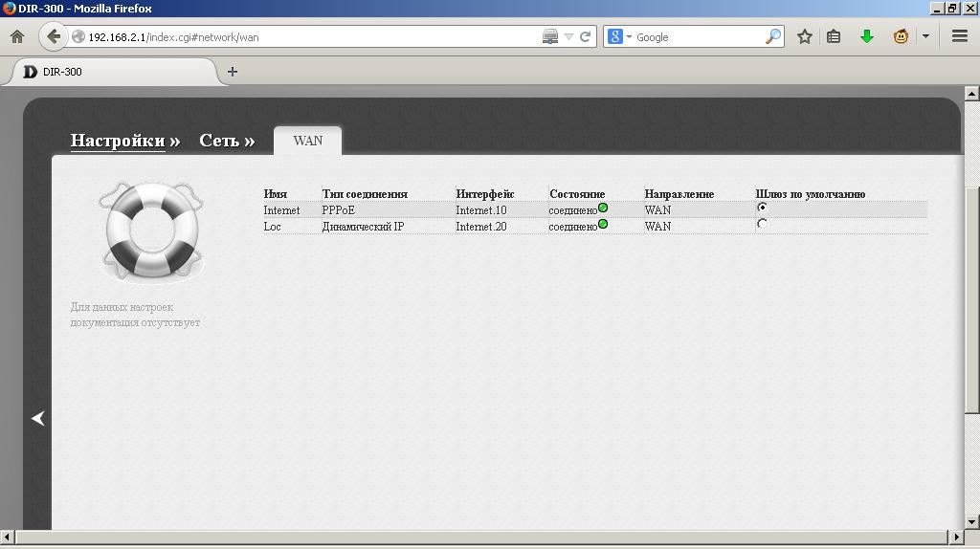Click the reload page icon

(585, 37)
